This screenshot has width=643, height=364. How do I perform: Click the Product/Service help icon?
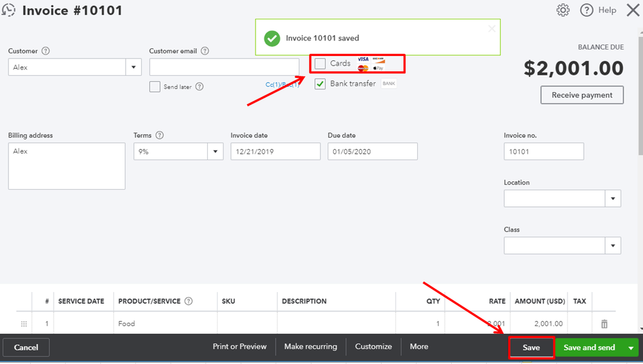(x=188, y=301)
